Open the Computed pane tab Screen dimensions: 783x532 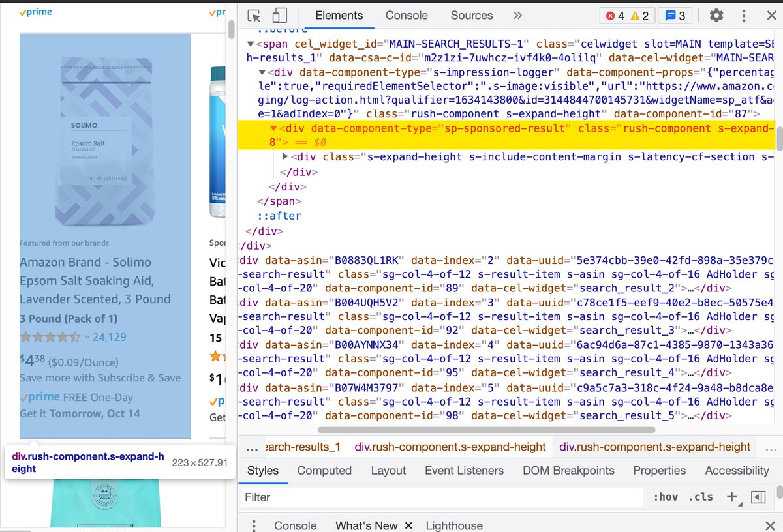click(x=324, y=470)
